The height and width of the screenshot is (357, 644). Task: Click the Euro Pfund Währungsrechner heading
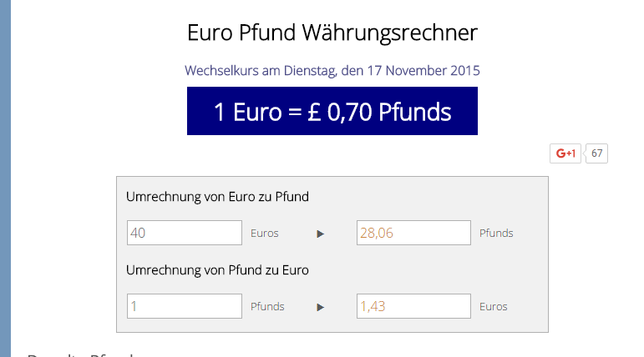pos(332,33)
